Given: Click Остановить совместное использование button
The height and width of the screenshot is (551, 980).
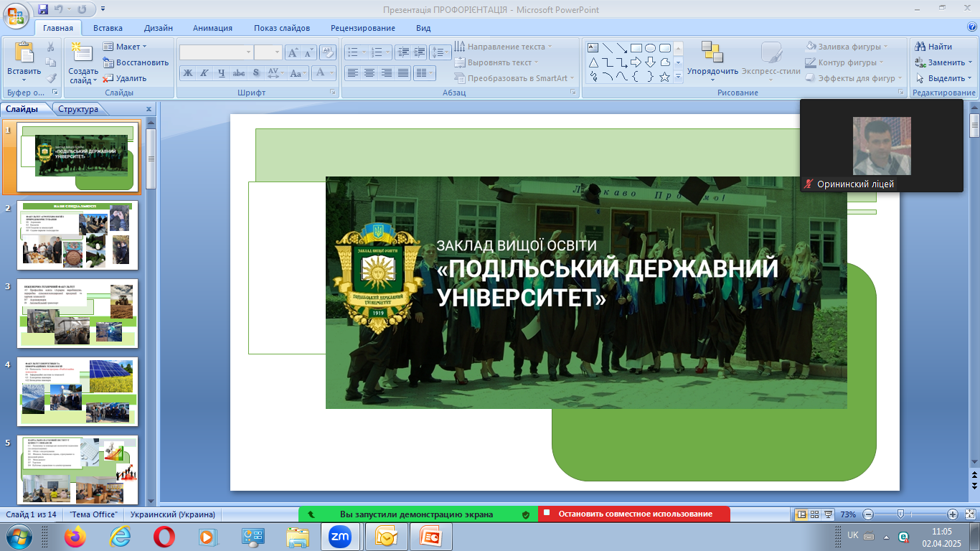Looking at the screenshot, I should pyautogui.click(x=634, y=514).
